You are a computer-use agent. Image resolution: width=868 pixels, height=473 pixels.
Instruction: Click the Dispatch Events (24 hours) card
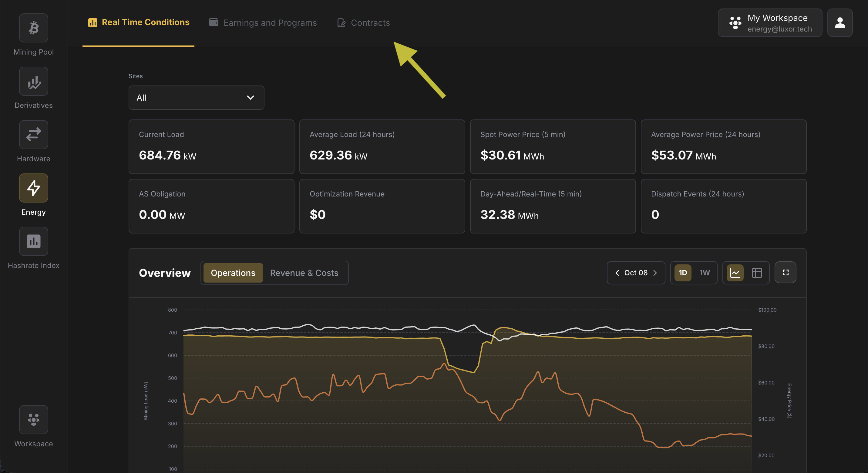pyautogui.click(x=723, y=206)
